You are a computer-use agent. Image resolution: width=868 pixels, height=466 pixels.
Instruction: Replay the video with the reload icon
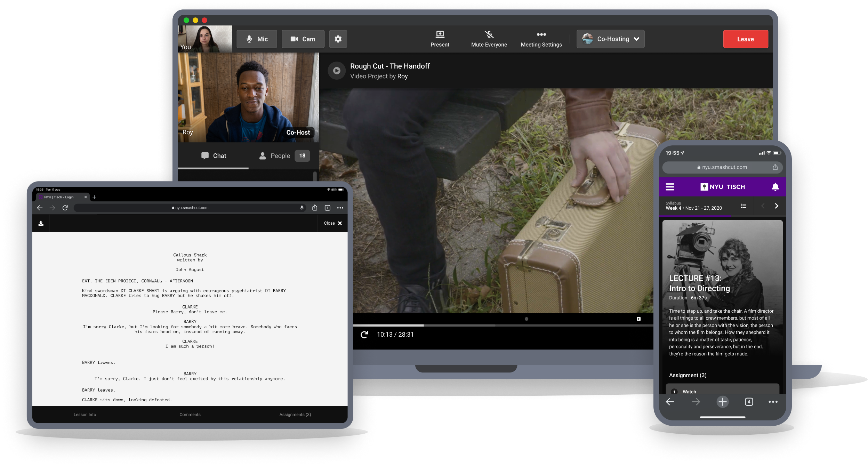click(364, 335)
